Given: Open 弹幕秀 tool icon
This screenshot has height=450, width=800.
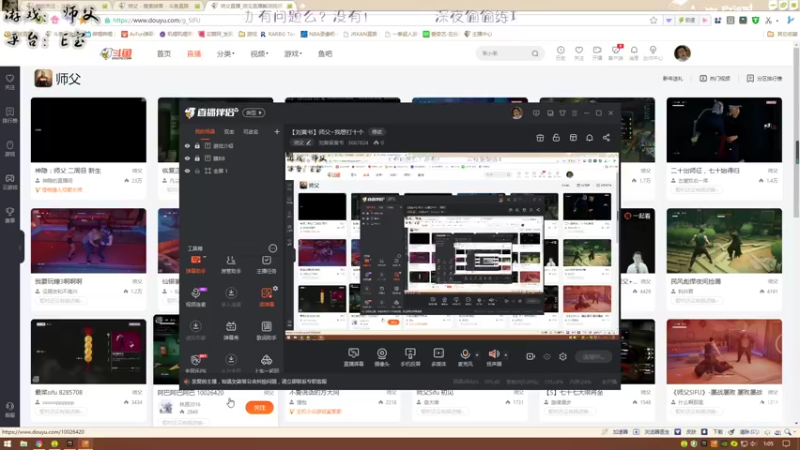Looking at the screenshot, I should pyautogui.click(x=231, y=330).
